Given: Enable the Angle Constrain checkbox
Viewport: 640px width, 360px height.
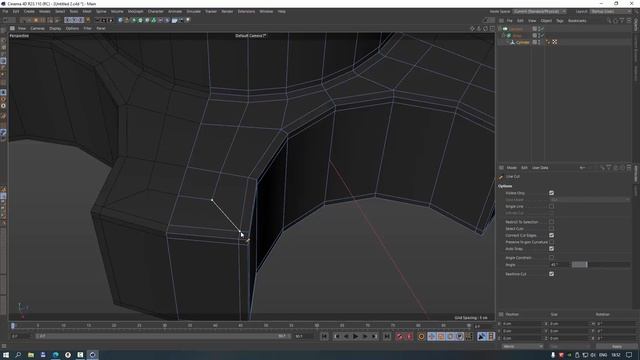Looking at the screenshot, I should 551,258.
